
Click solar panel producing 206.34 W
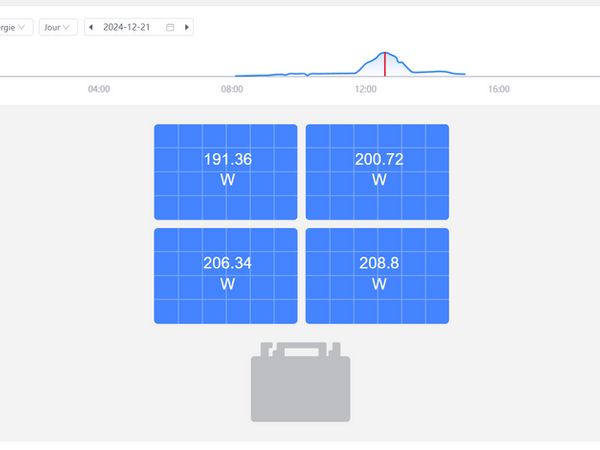tap(226, 275)
